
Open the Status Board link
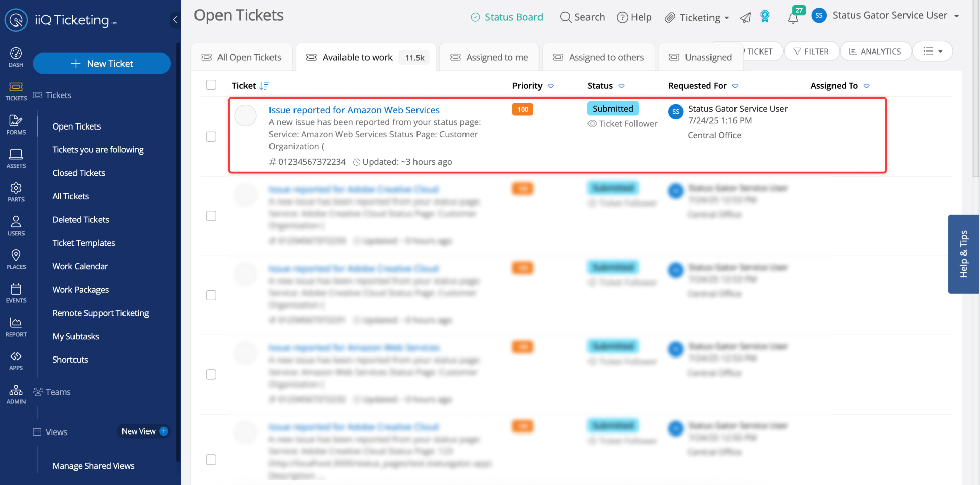(x=507, y=17)
